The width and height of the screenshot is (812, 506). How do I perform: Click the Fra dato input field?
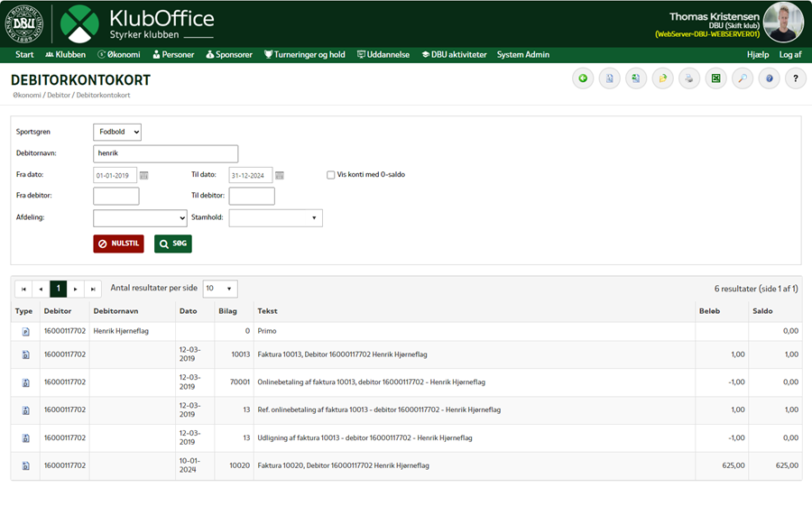pos(115,176)
